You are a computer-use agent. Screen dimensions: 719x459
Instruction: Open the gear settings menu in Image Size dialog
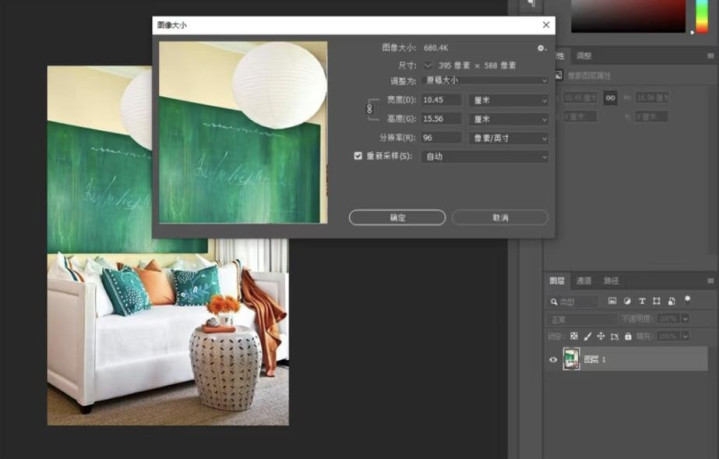(x=541, y=48)
